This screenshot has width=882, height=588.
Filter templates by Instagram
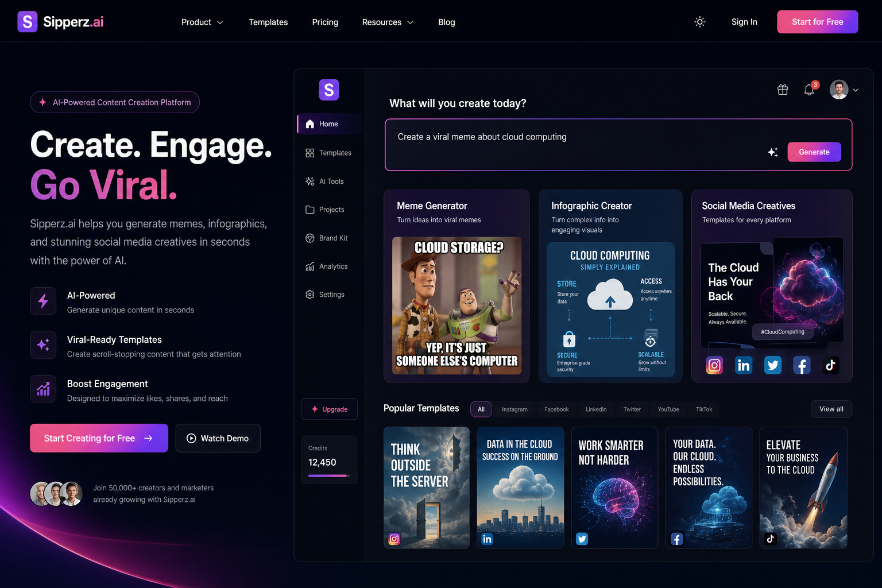(x=514, y=409)
